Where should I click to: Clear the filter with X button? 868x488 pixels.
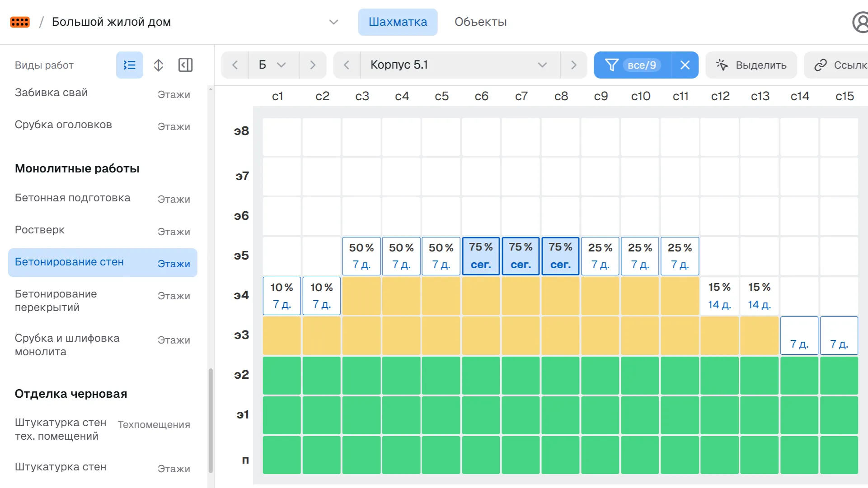coord(685,65)
